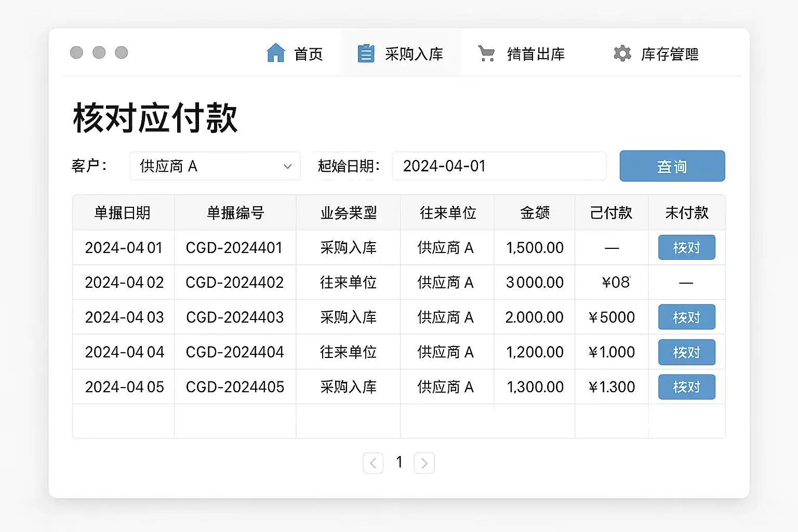Focus the start date field 2024-04-01
The width and height of the screenshot is (798, 532).
click(499, 166)
